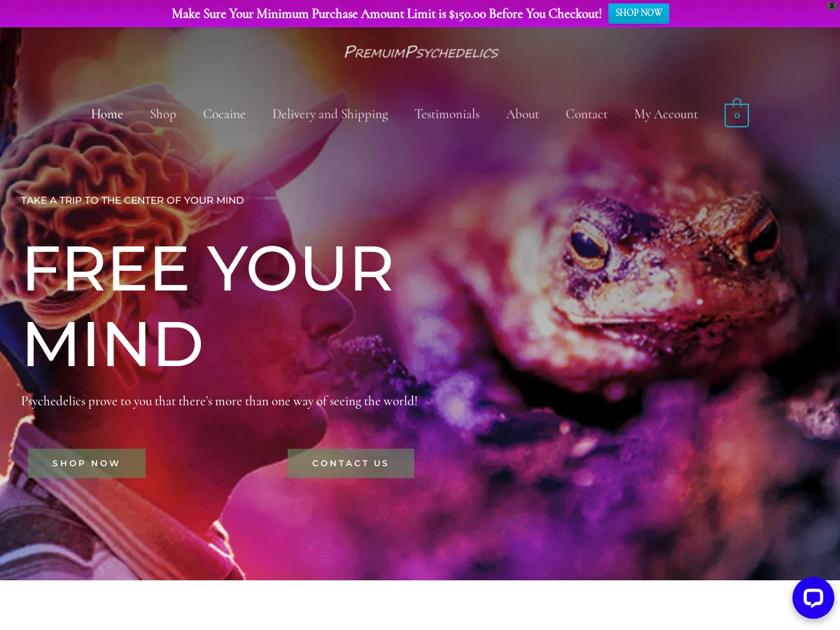840x630 pixels.
Task: Click the FREE YOUR MIND headline
Action: tap(208, 307)
